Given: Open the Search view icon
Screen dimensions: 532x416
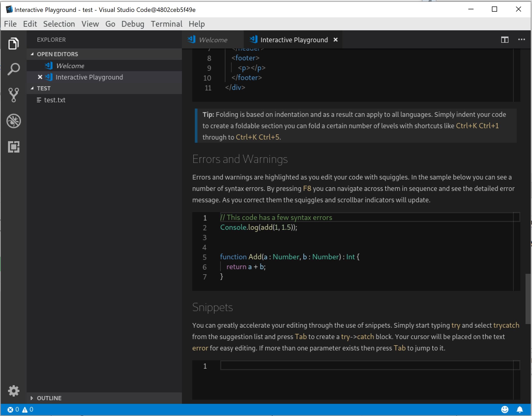Looking at the screenshot, I should tap(13, 69).
